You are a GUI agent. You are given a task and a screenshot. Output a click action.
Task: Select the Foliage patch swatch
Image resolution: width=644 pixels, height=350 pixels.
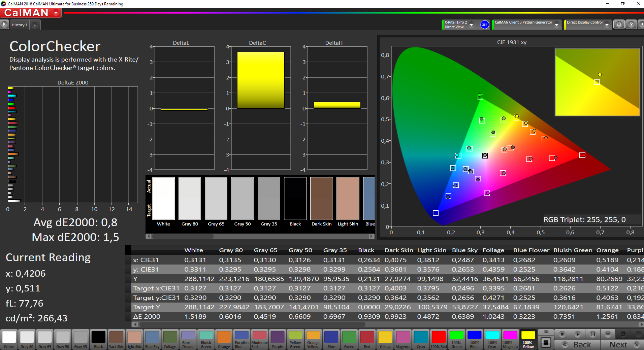tap(170, 339)
